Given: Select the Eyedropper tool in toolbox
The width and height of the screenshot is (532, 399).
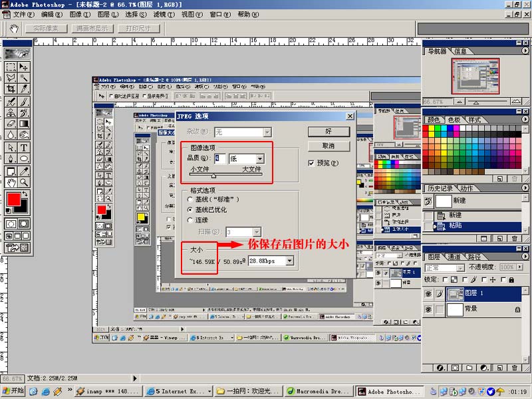Looking at the screenshot, I should pyautogui.click(x=24, y=172).
